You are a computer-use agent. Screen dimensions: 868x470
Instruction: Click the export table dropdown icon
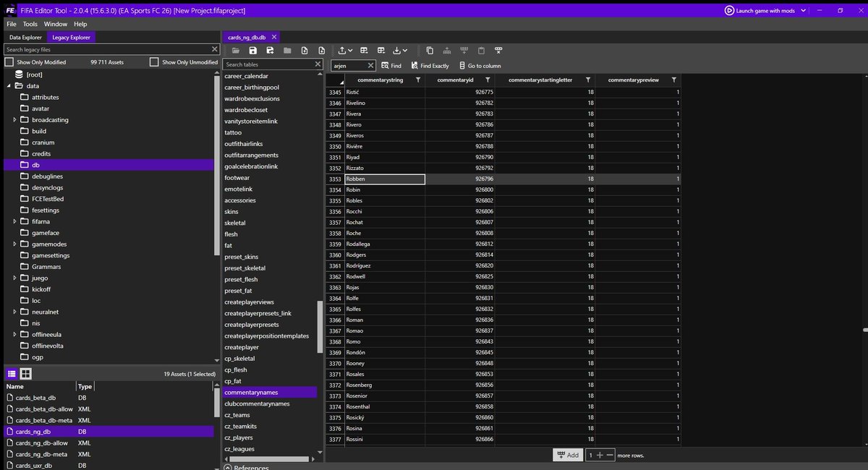pos(400,51)
